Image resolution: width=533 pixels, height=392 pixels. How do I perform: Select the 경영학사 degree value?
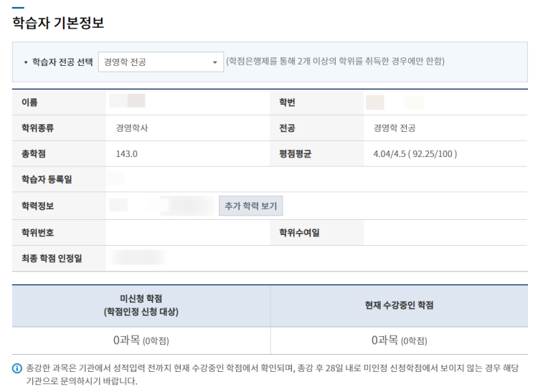coord(132,128)
